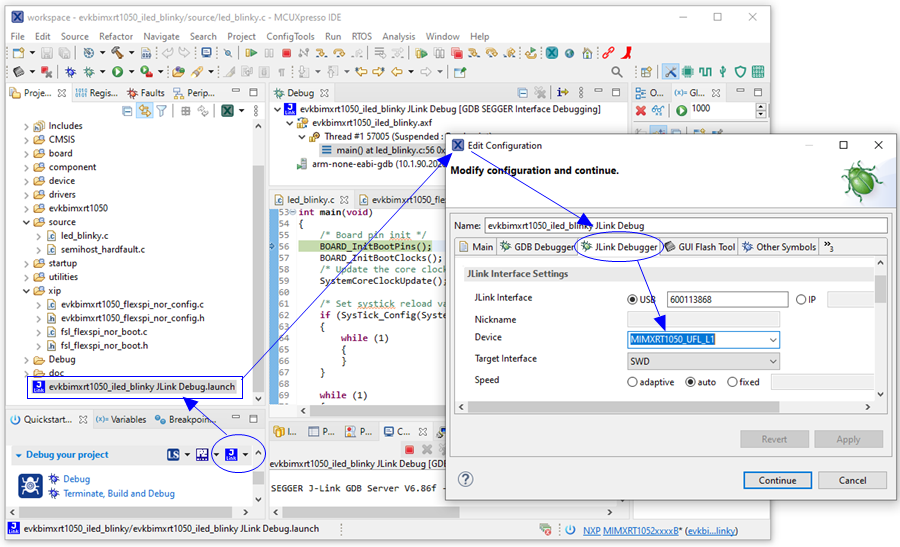Click the teal MCUXpresso X icon in toolbar
900x547 pixels.
[552, 53]
